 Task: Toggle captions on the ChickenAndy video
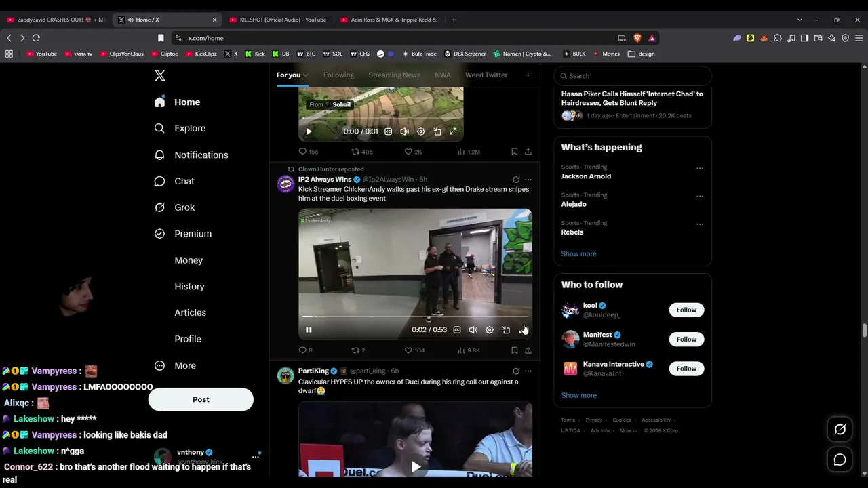457,330
